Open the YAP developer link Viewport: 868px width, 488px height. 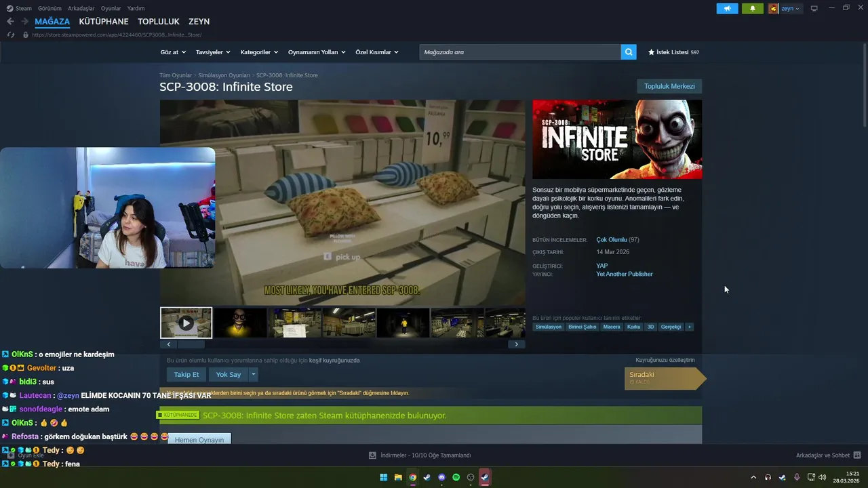pyautogui.click(x=602, y=266)
